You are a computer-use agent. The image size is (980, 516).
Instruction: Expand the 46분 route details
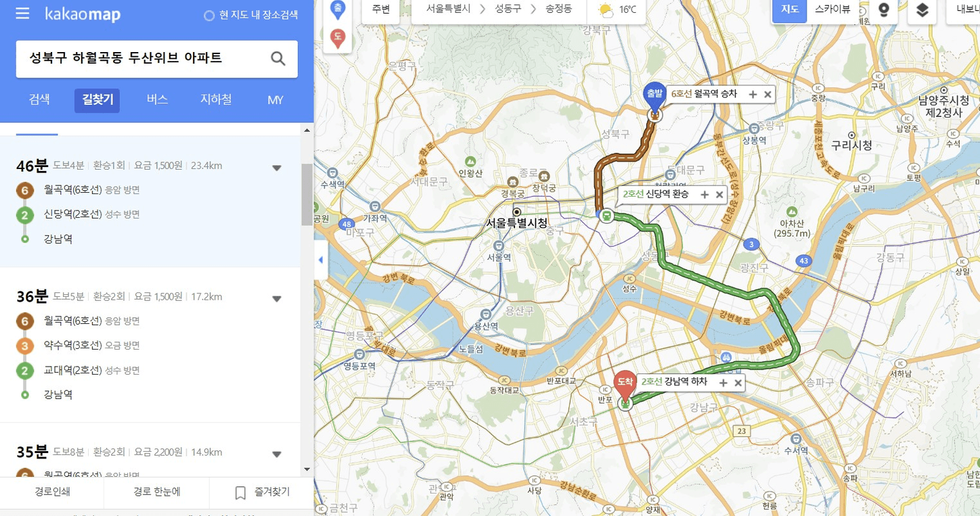pyautogui.click(x=277, y=168)
